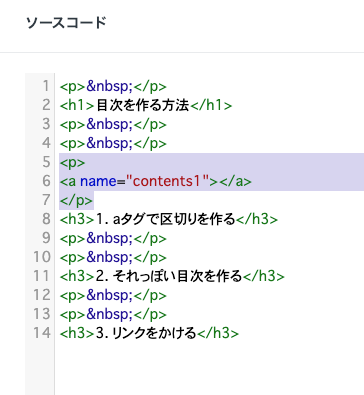Click the name attribute of the a tag
Screen dimensions: 364x395
[x=98, y=181]
